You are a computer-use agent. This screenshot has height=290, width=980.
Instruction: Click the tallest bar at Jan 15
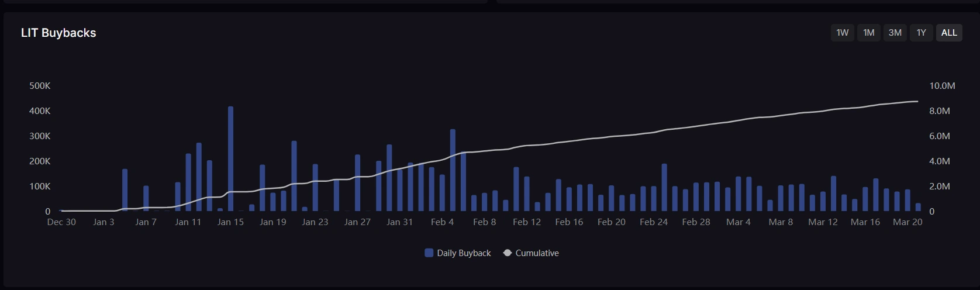pyautogui.click(x=230, y=159)
